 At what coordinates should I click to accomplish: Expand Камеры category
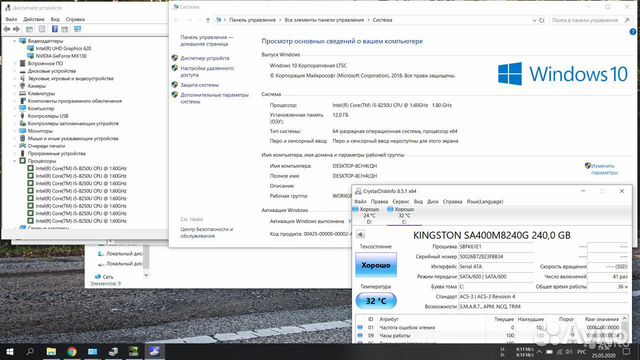[x=14, y=86]
